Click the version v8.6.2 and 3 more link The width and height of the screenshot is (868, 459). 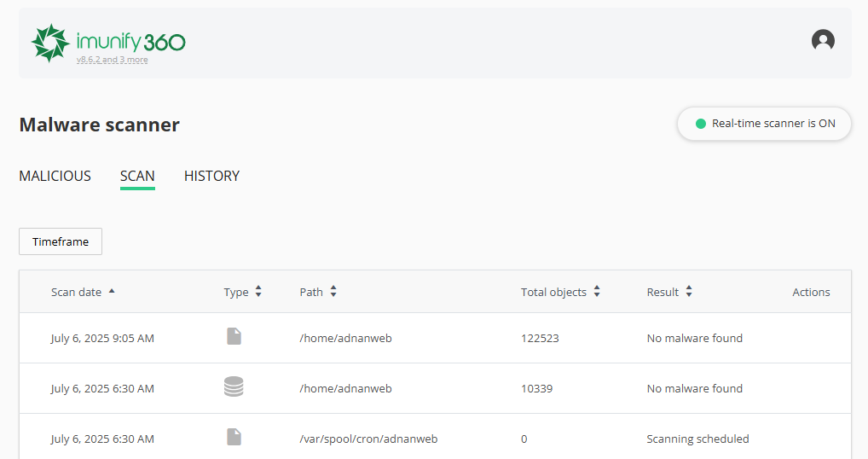112,60
